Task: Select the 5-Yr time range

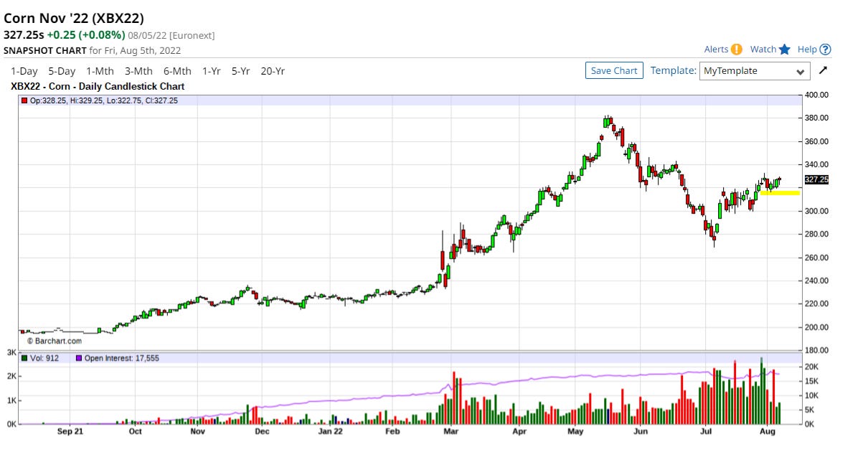Action: [x=240, y=71]
